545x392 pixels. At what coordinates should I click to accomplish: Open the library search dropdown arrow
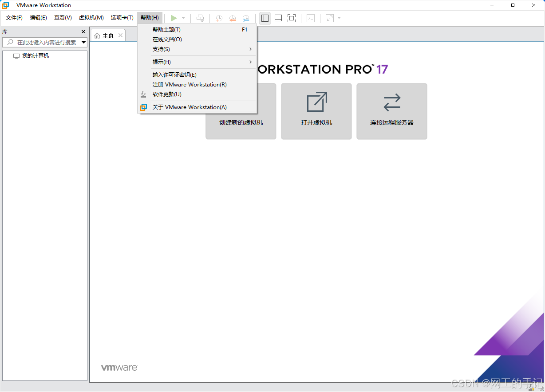(83, 43)
